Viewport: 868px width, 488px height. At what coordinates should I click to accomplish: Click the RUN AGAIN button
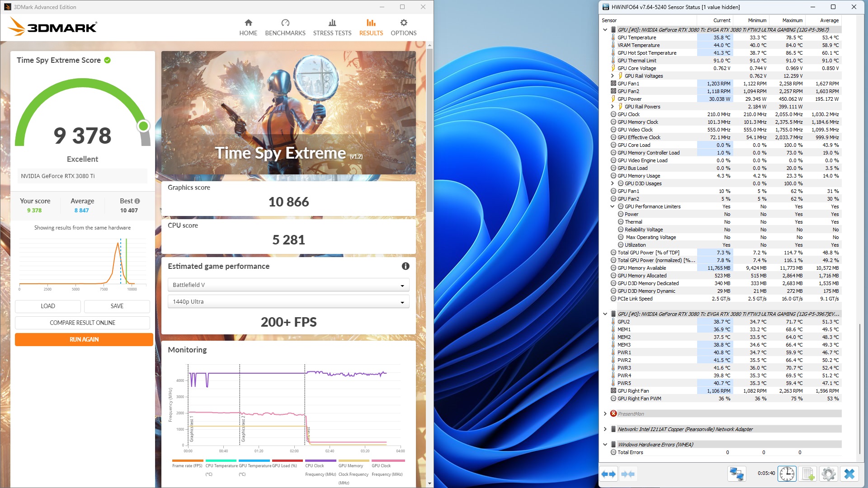pyautogui.click(x=84, y=339)
